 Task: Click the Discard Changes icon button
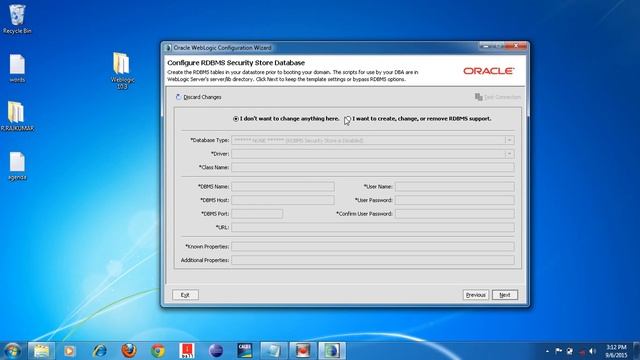pos(178,97)
